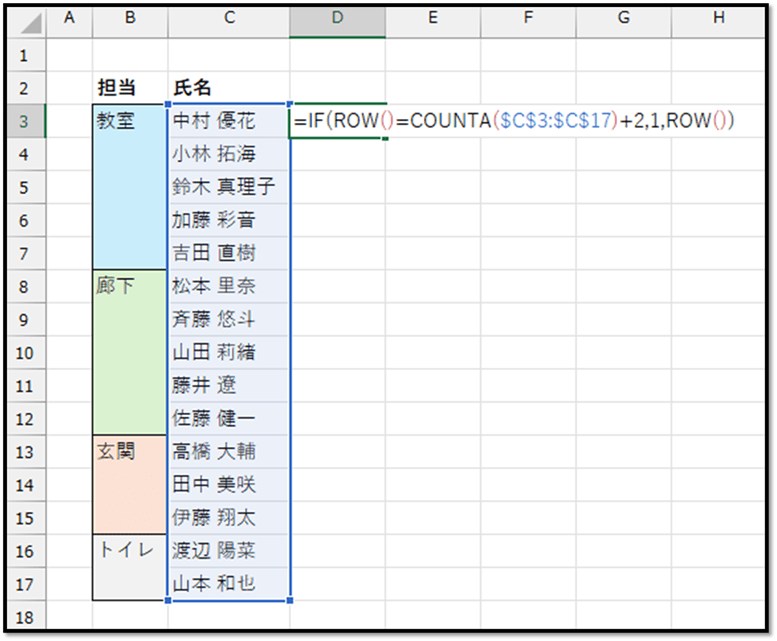The width and height of the screenshot is (777, 641).
Task: Select the トイレ cell
Action: point(130,566)
